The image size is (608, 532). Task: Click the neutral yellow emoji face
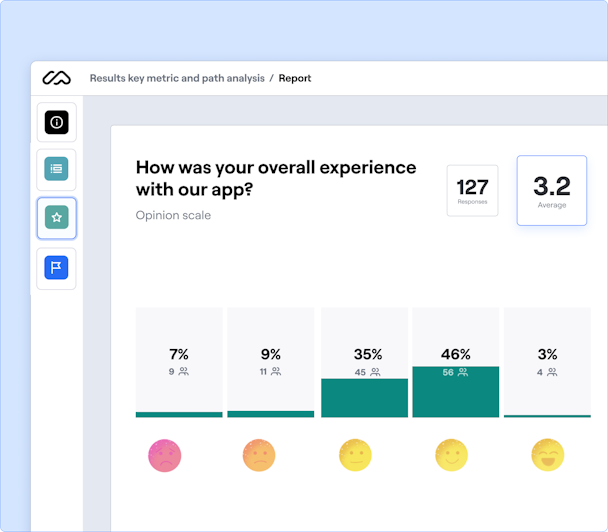355,456
